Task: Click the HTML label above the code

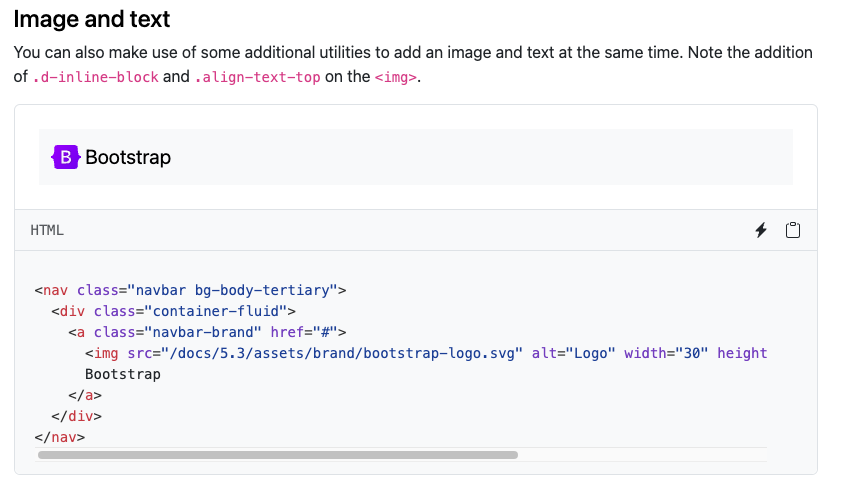Action: tap(47, 230)
